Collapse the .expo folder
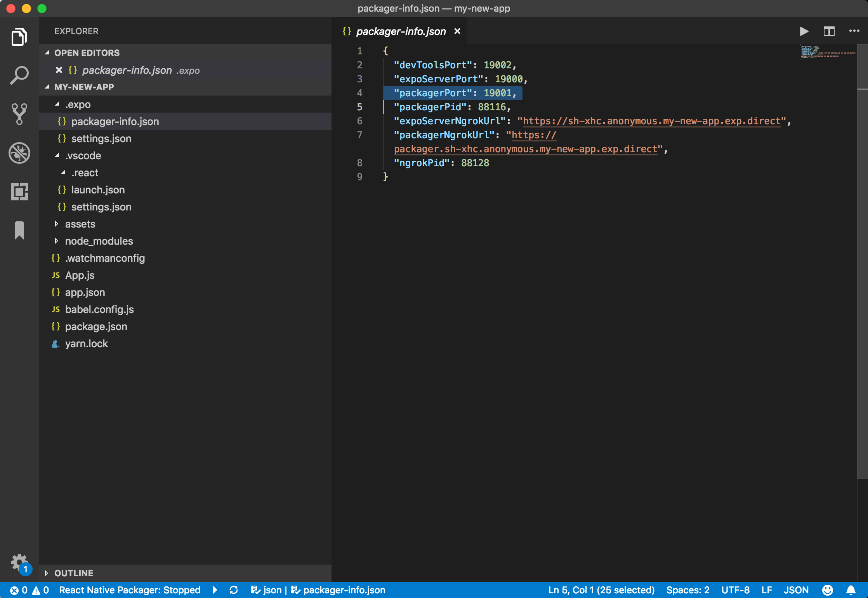Screen dimensions: 868x598 pos(57,104)
